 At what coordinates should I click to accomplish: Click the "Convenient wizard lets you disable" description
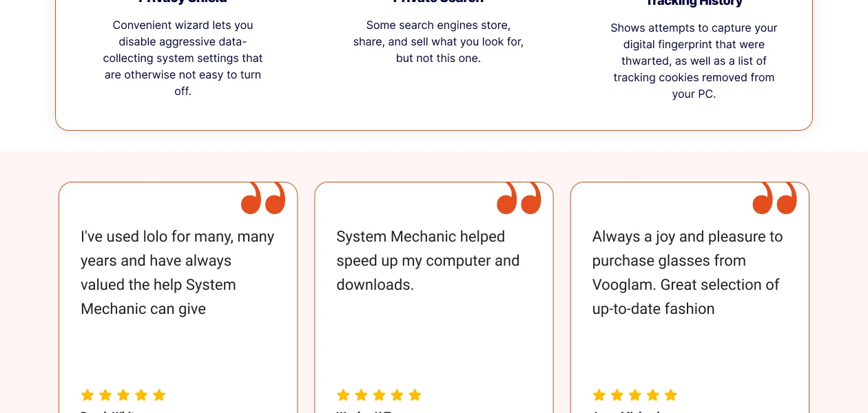(183, 58)
